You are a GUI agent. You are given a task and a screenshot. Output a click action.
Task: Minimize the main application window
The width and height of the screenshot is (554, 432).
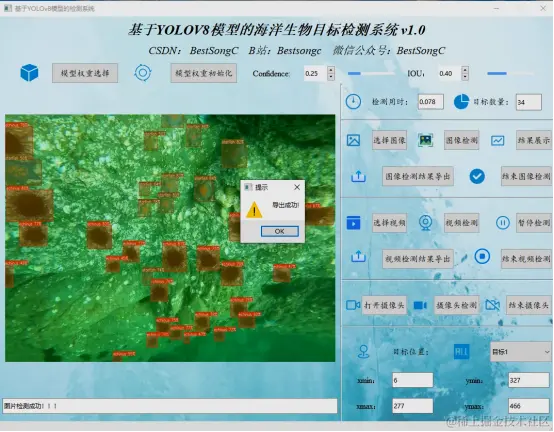(496, 8)
